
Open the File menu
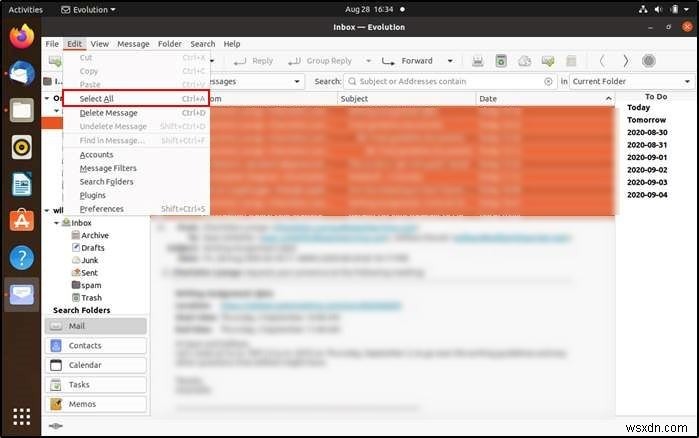click(52, 44)
